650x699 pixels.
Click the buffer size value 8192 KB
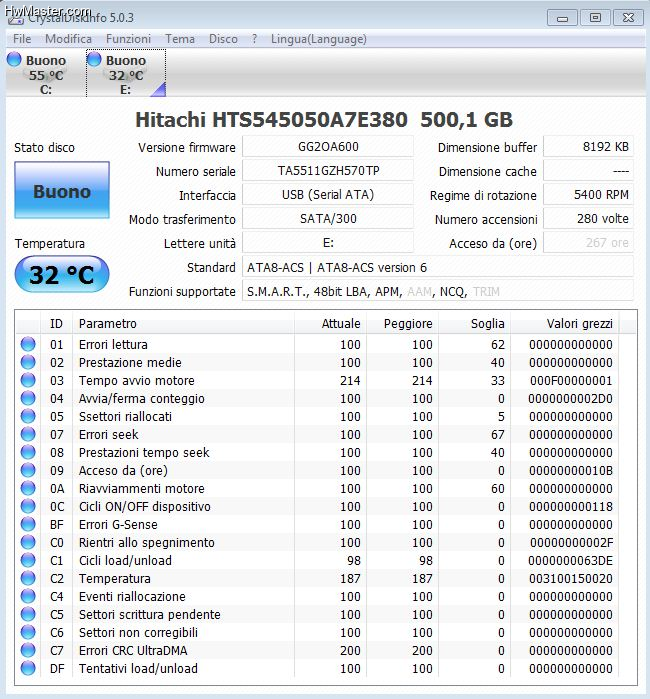[x=588, y=147]
